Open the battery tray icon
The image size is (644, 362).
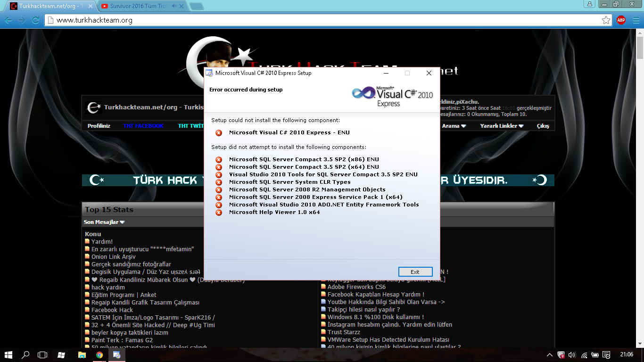(595, 355)
